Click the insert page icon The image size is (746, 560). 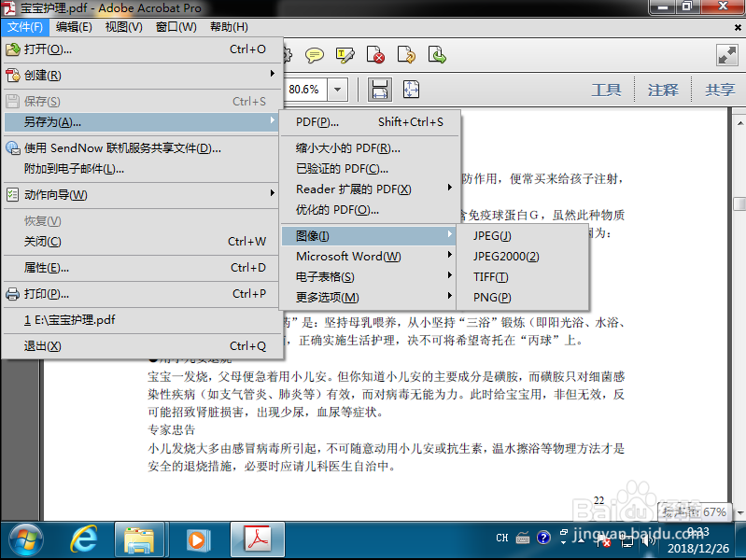[x=437, y=55]
